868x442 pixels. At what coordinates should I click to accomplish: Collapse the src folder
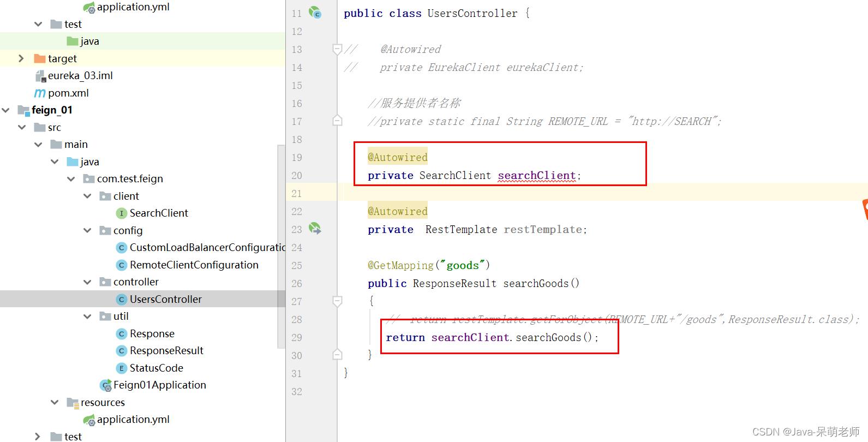(22, 127)
